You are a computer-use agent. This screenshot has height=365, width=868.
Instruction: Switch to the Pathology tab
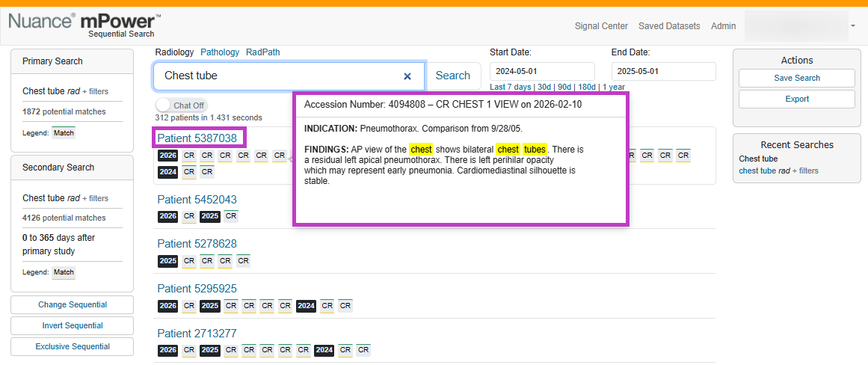pos(220,52)
